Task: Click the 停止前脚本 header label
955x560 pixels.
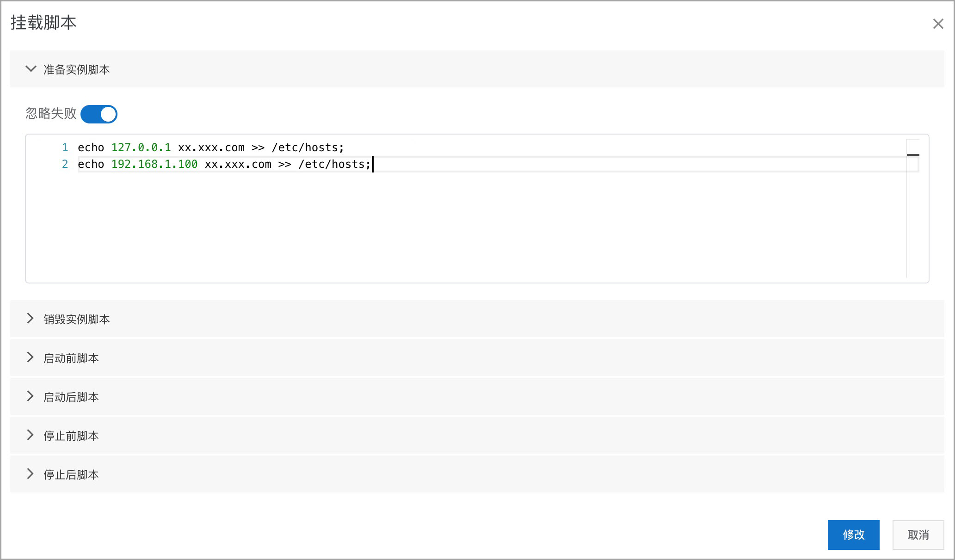Action: tap(71, 436)
